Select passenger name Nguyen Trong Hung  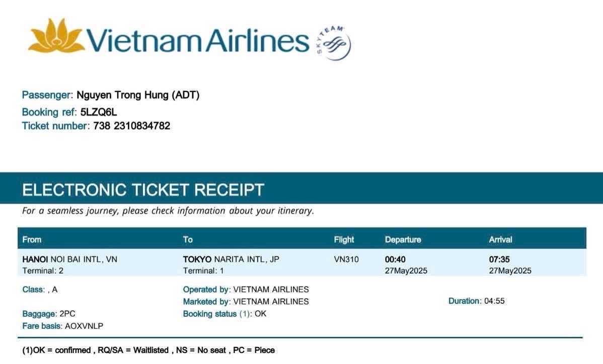coord(138,95)
